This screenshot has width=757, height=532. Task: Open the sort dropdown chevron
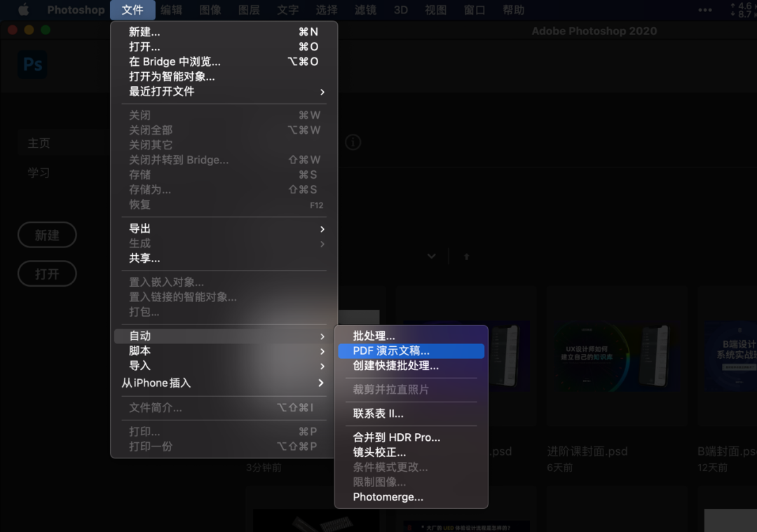point(432,257)
